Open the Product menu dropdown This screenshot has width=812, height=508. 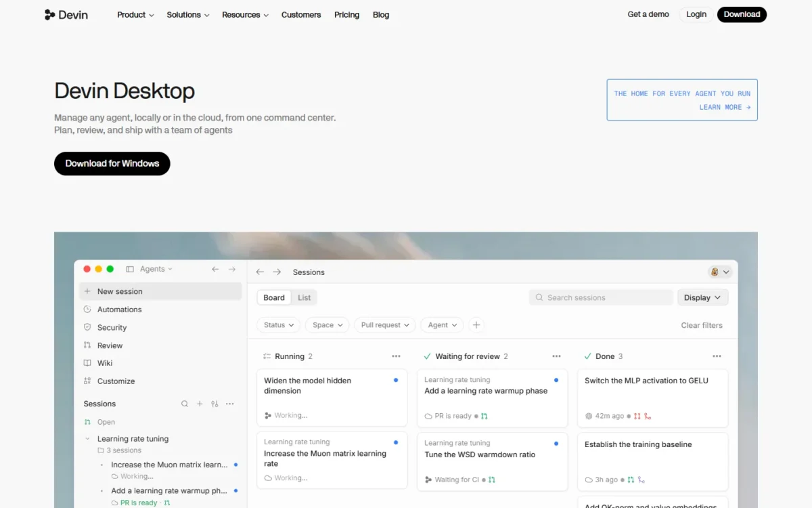(135, 14)
